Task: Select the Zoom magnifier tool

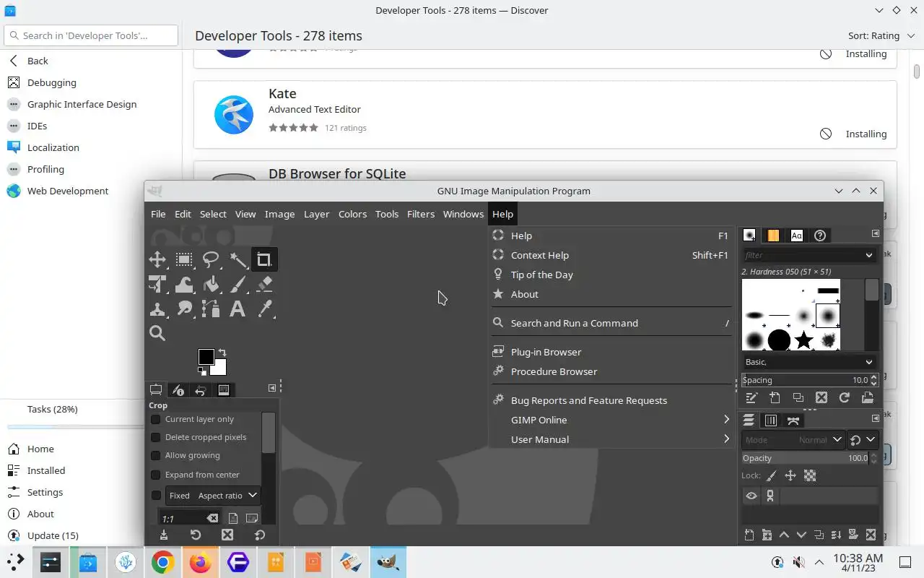Action: (x=157, y=333)
